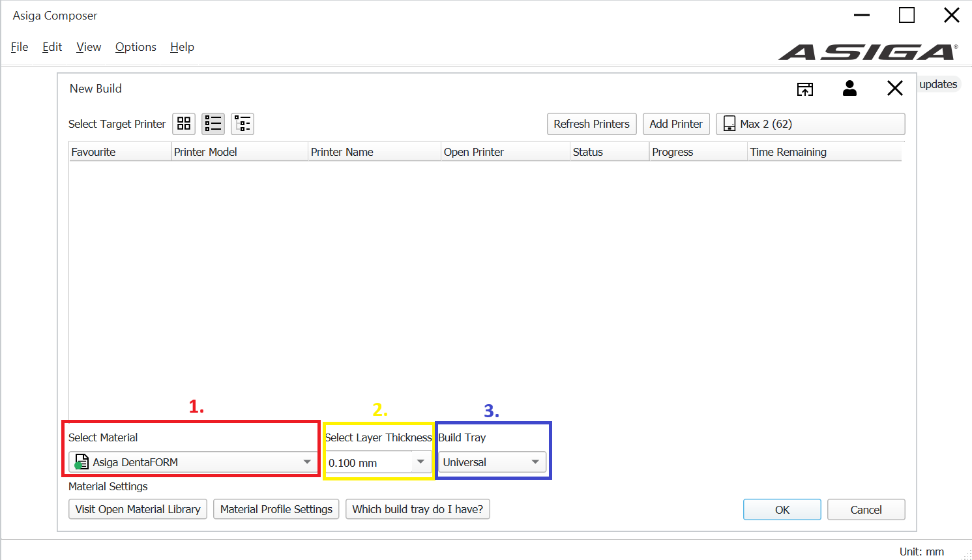The width and height of the screenshot is (972, 560).
Task: Maximize the Asiga Composer window
Action: click(907, 15)
